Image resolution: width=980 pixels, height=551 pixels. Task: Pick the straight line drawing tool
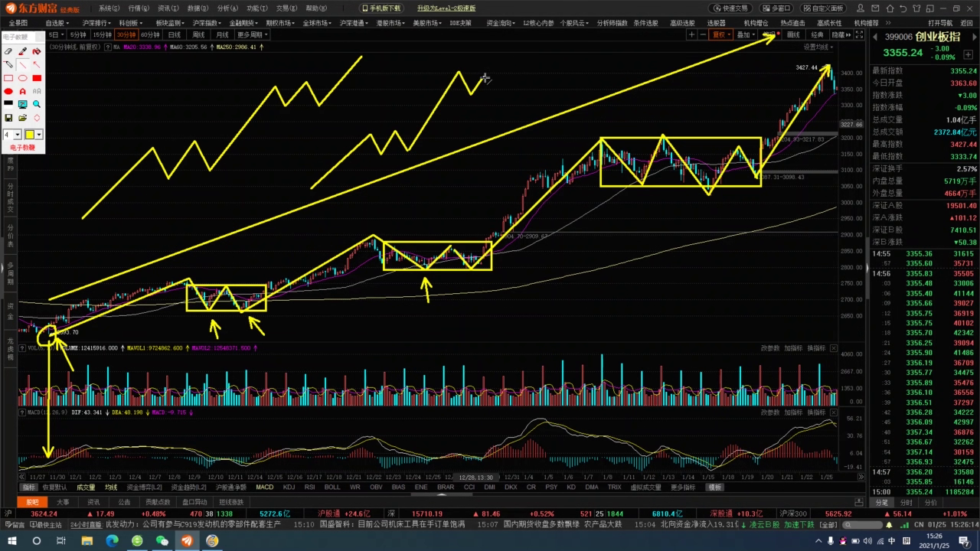[22, 65]
